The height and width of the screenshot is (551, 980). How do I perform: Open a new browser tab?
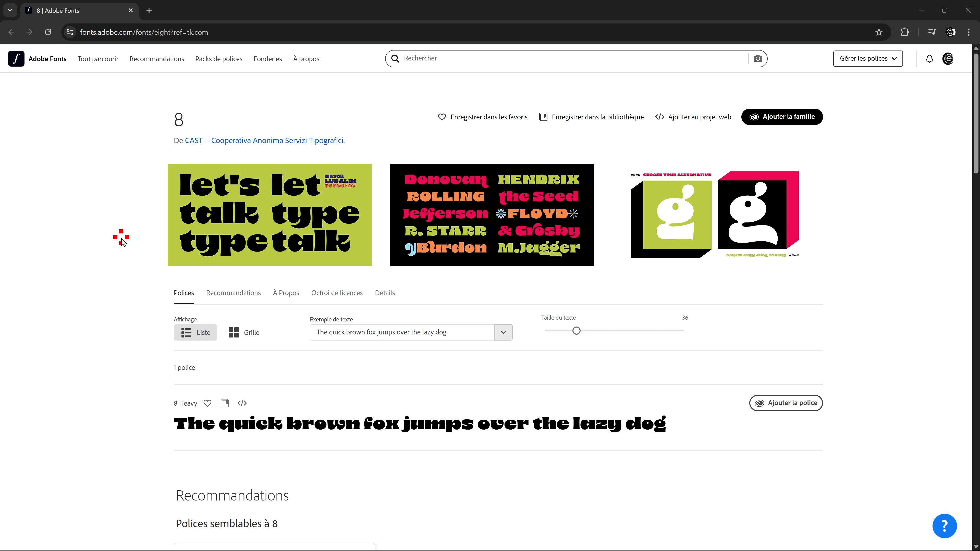[x=149, y=11]
